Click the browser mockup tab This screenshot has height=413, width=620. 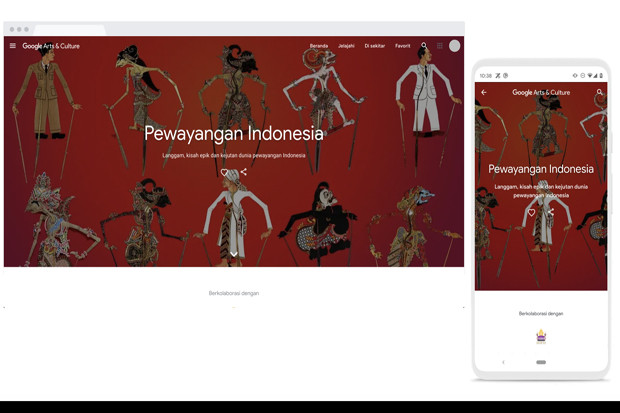(70, 30)
